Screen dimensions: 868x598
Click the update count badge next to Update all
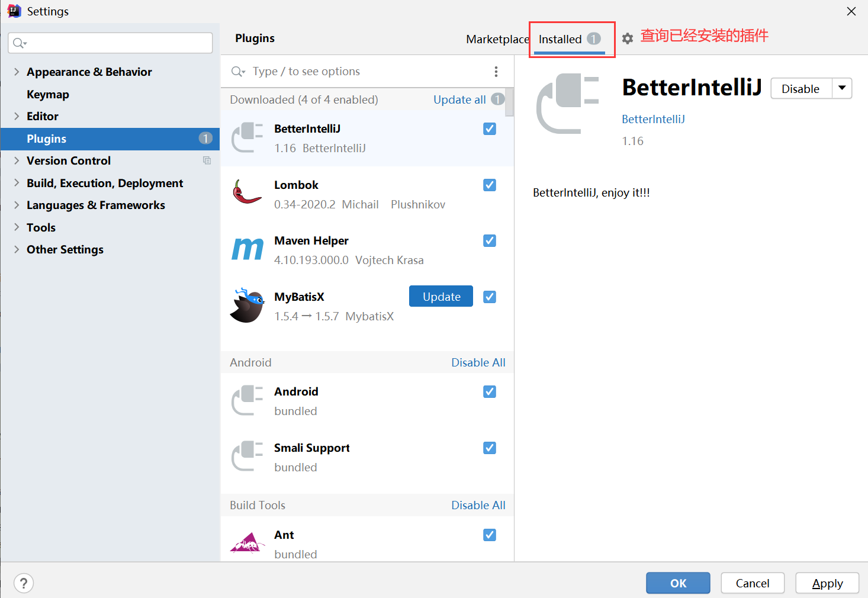click(x=498, y=99)
